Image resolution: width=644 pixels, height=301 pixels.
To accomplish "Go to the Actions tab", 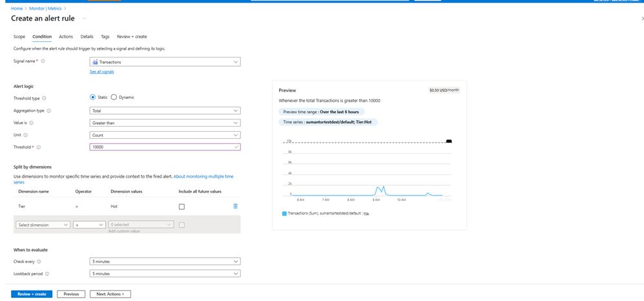I will (x=66, y=37).
